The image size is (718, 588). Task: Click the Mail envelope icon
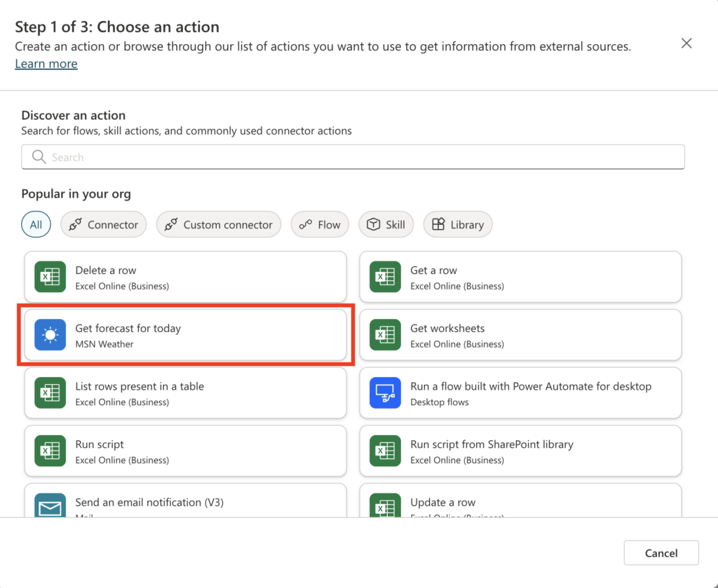(50, 505)
